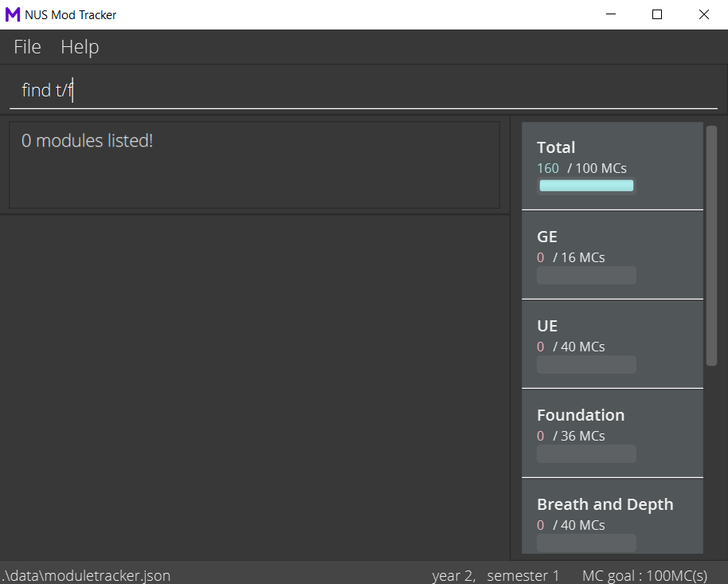Screen dimensions: 728x584
Task: Click the '160' total MC count
Action: (x=548, y=168)
